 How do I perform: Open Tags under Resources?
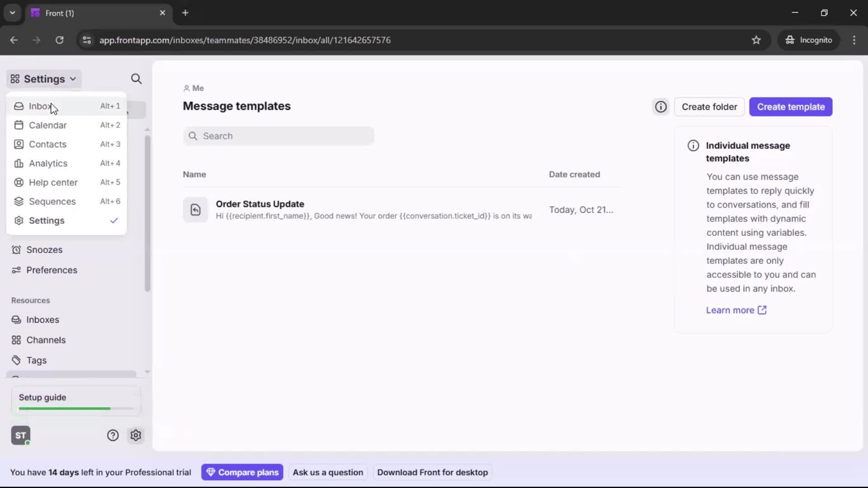click(36, 360)
